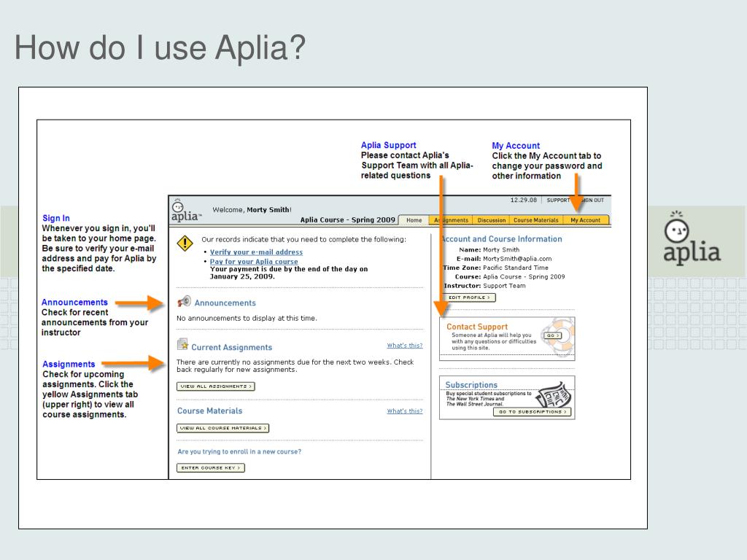Click the Account and Course Information heading

pyautogui.click(x=502, y=239)
